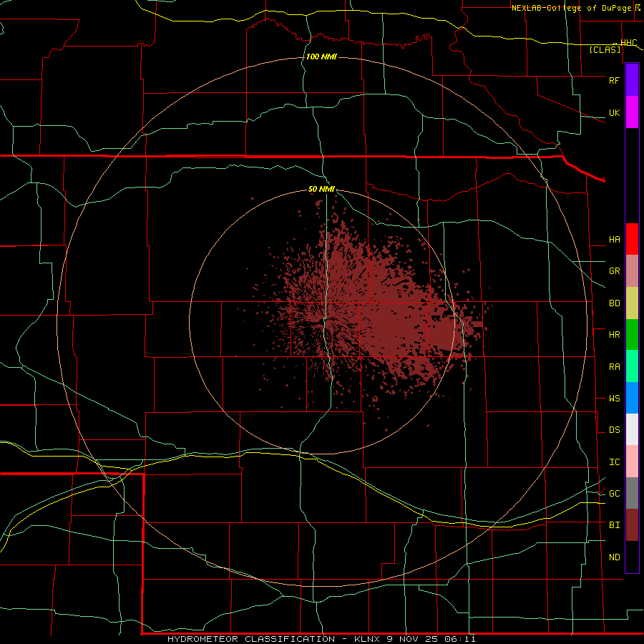Click the UK legend label
The width and height of the screenshot is (644, 644).
(x=614, y=112)
